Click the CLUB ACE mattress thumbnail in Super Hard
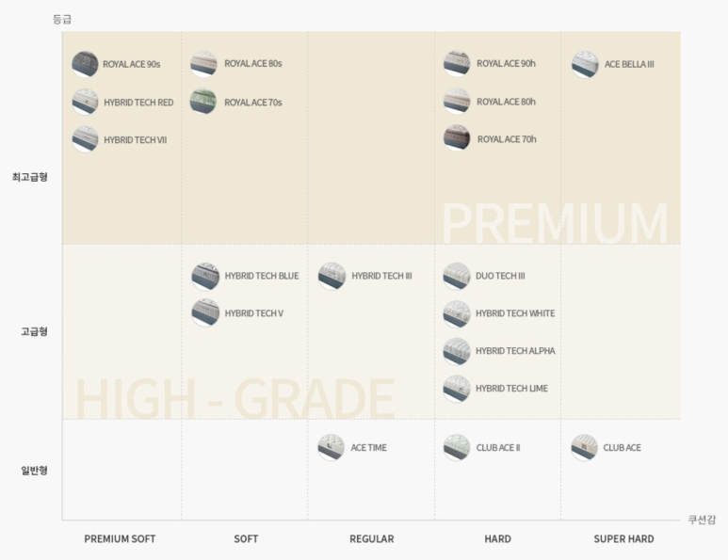Viewport: 728px width, 560px height. [584, 447]
